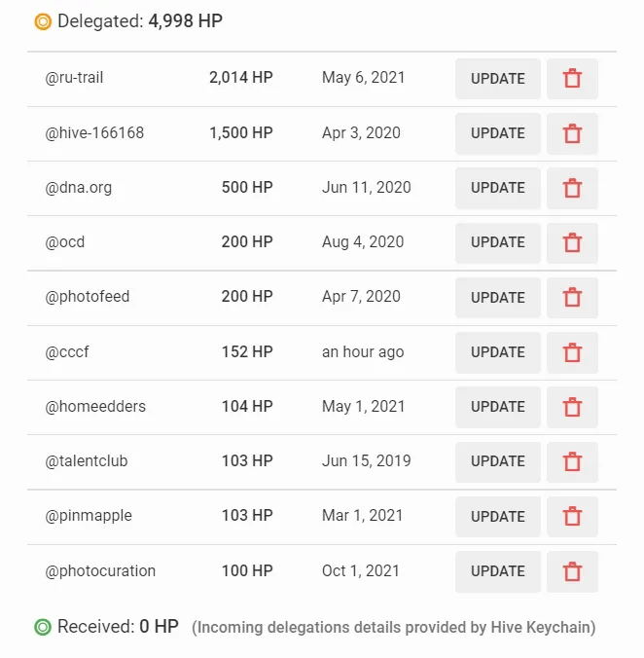Click the orange Delegated circle icon
644x658 pixels.
43,21
